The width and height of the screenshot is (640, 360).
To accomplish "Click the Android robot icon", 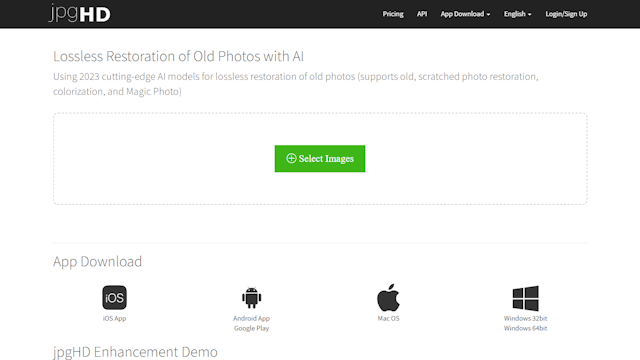I will click(251, 298).
